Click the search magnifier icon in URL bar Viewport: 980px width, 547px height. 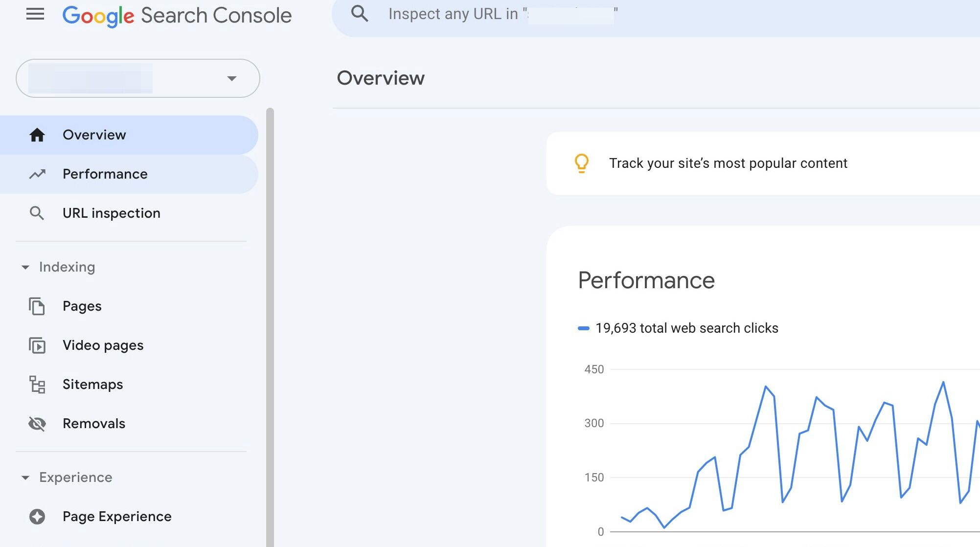[x=360, y=14]
